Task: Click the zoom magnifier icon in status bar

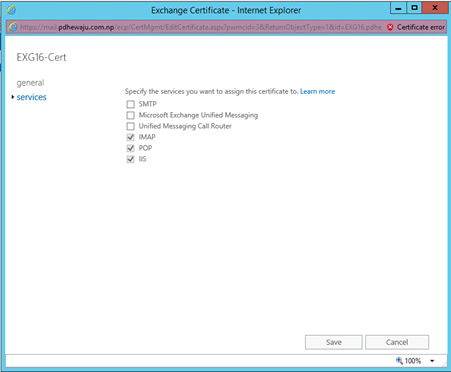Action: coord(399,360)
